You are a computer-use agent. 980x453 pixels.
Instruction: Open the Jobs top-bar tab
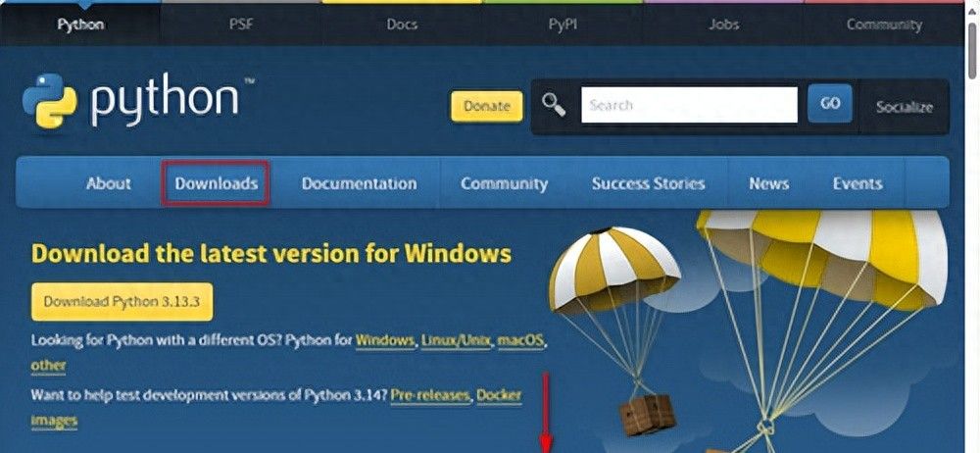click(723, 25)
